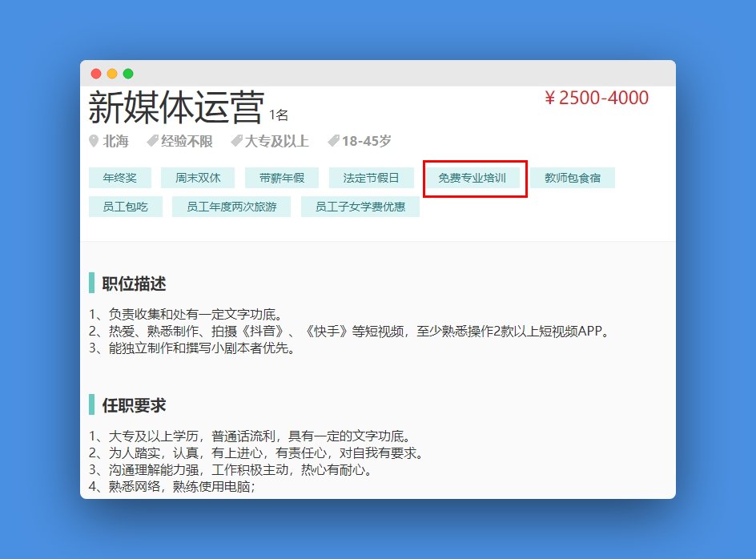The width and height of the screenshot is (756, 559).
Task: Click the line 能独立制作和撰写小剧本者优先
Action: (x=192, y=348)
